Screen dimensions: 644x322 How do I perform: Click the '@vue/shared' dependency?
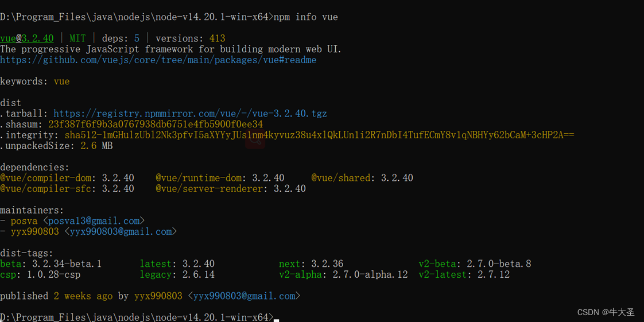coord(362,179)
